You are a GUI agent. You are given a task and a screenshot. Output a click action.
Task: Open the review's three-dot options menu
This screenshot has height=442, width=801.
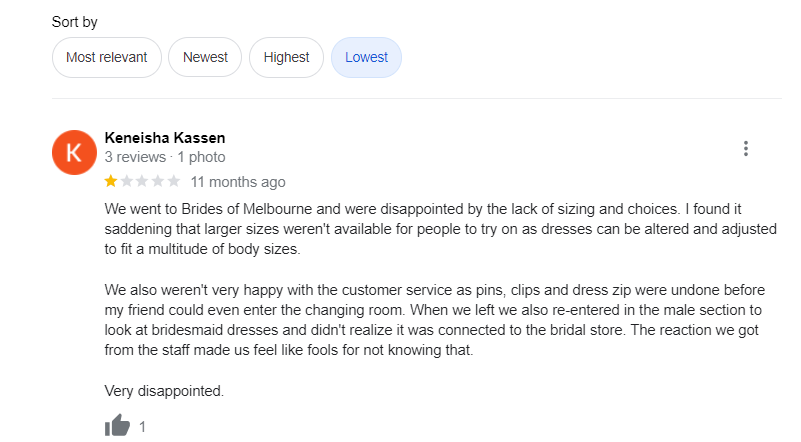(746, 149)
